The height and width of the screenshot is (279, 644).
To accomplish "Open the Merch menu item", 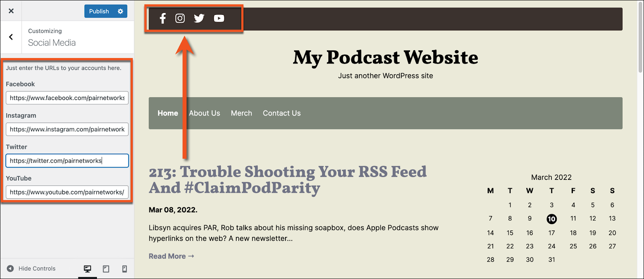I will pyautogui.click(x=241, y=113).
